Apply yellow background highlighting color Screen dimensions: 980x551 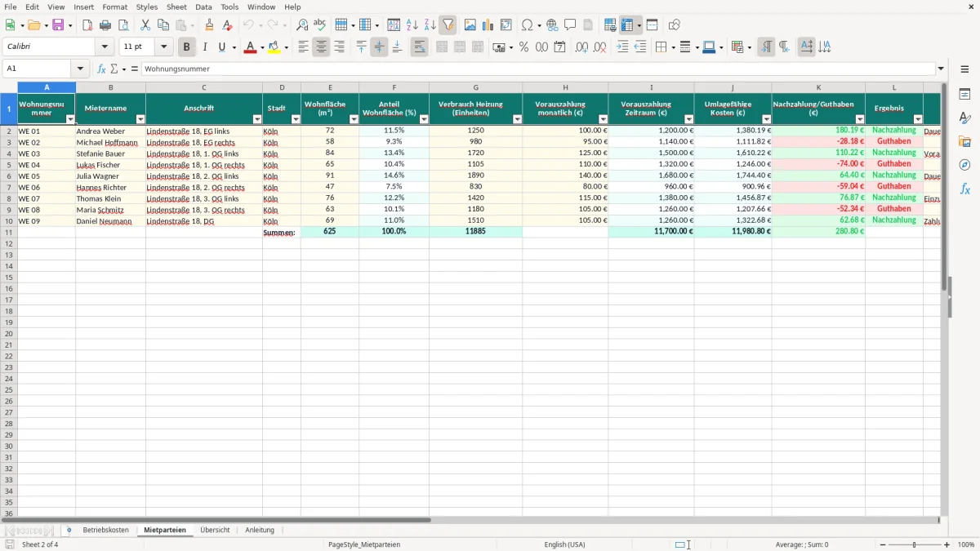click(274, 47)
